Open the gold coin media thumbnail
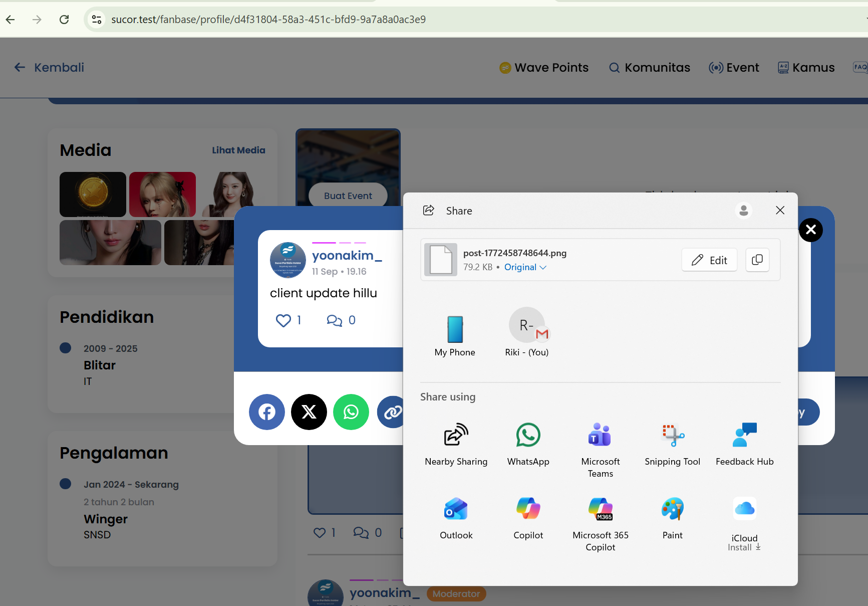The image size is (868, 606). pyautogui.click(x=93, y=194)
